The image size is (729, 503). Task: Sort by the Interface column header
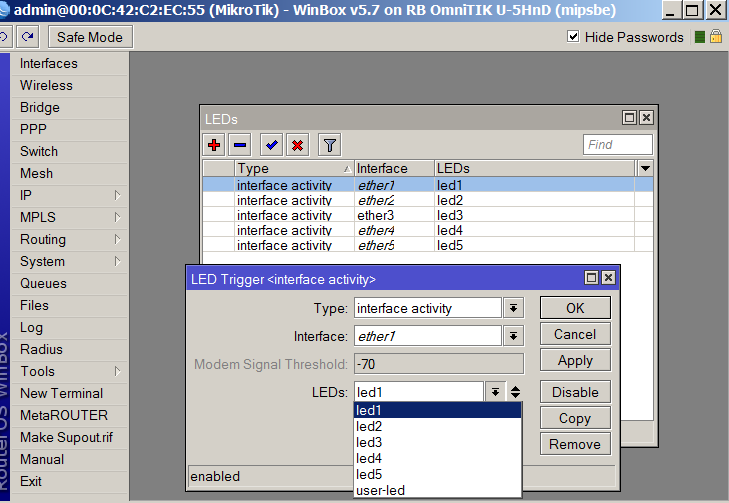(x=394, y=168)
